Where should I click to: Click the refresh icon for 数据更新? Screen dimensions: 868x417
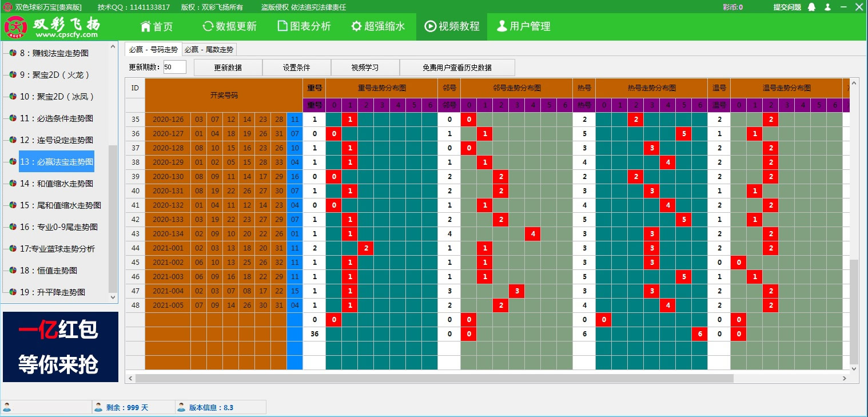tap(208, 26)
